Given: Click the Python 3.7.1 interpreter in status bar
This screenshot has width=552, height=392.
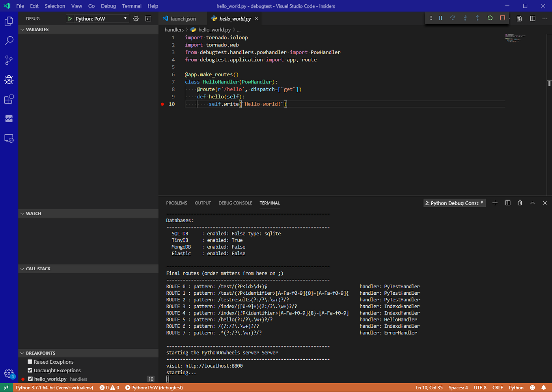Looking at the screenshot, I should (x=54, y=388).
